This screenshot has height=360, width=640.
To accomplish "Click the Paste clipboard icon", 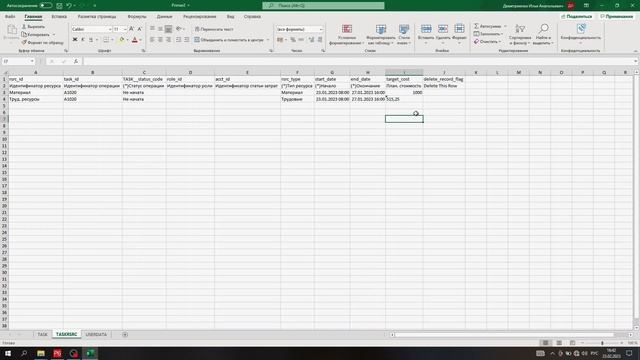I will pos(12,30).
